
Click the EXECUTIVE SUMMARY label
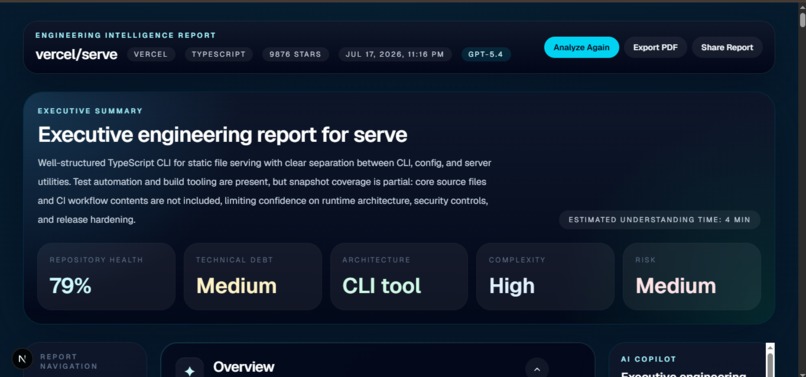90,111
